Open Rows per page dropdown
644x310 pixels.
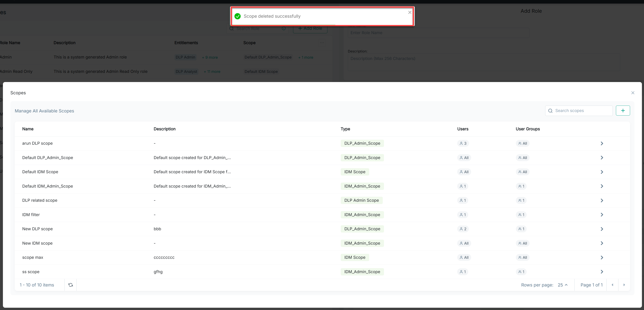[x=562, y=285]
